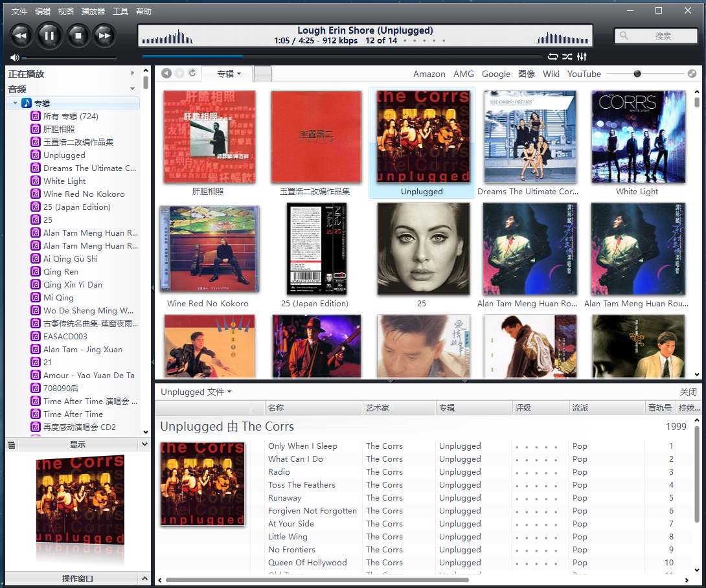Go to the previous track
Screen dimensions: 706x588
pyautogui.click(x=21, y=36)
